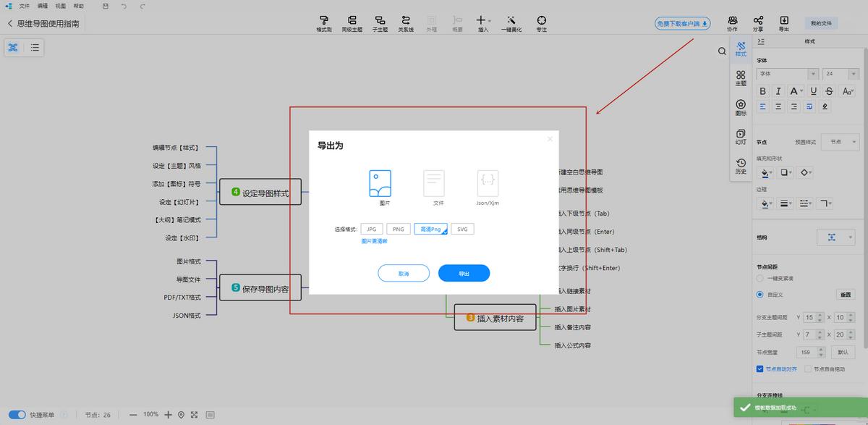Open the Slides (幻灯) side panel
Image resolution: width=868 pixels, height=425 pixels.
(741, 137)
